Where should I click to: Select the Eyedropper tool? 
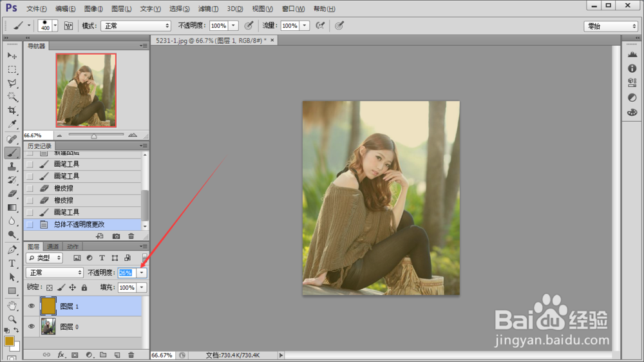tap(12, 124)
